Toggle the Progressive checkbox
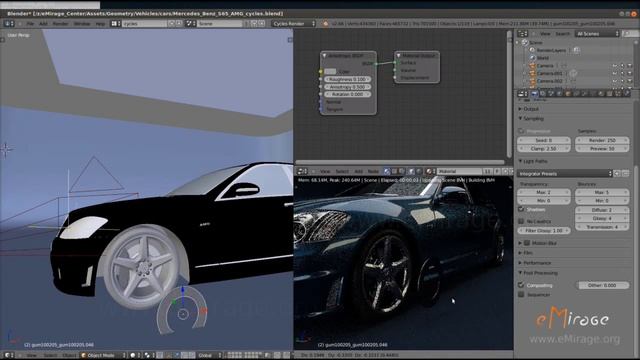This screenshot has width=640, height=360. coord(521,131)
